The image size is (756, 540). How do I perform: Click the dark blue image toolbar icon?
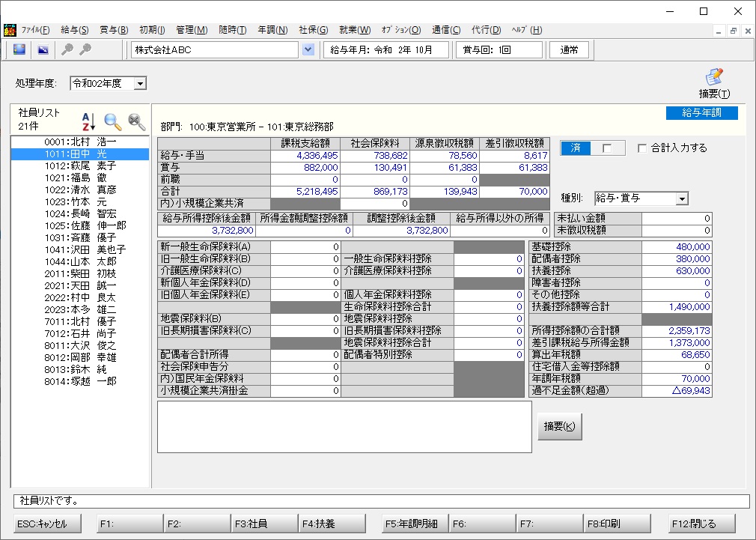point(43,49)
